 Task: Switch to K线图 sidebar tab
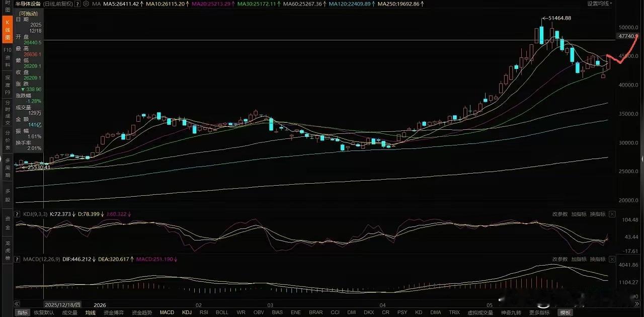click(x=8, y=30)
